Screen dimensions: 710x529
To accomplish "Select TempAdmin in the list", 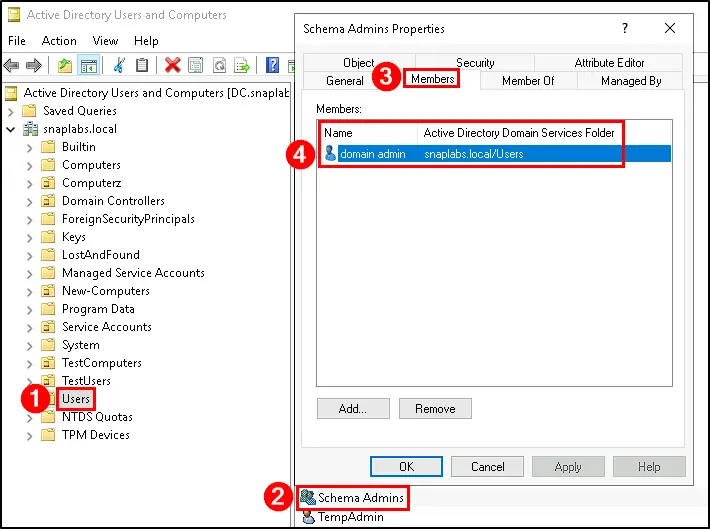I will click(x=350, y=517).
